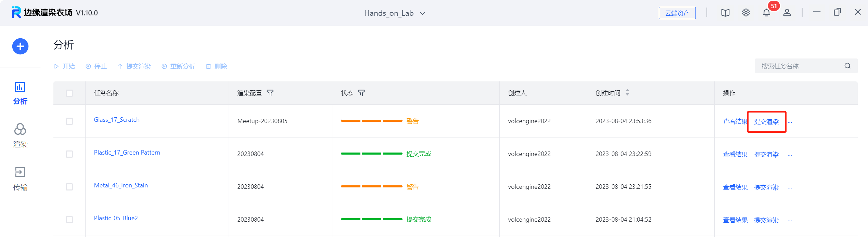
Task: Switch to the 渲染 sidebar tab
Action: click(x=20, y=135)
